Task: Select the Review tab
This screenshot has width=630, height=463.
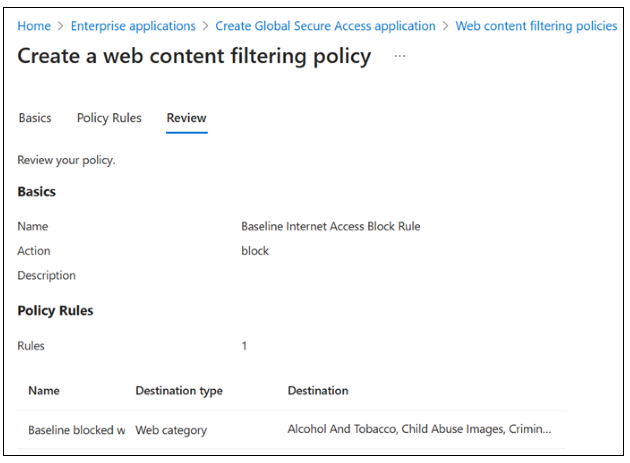Action: [x=186, y=118]
